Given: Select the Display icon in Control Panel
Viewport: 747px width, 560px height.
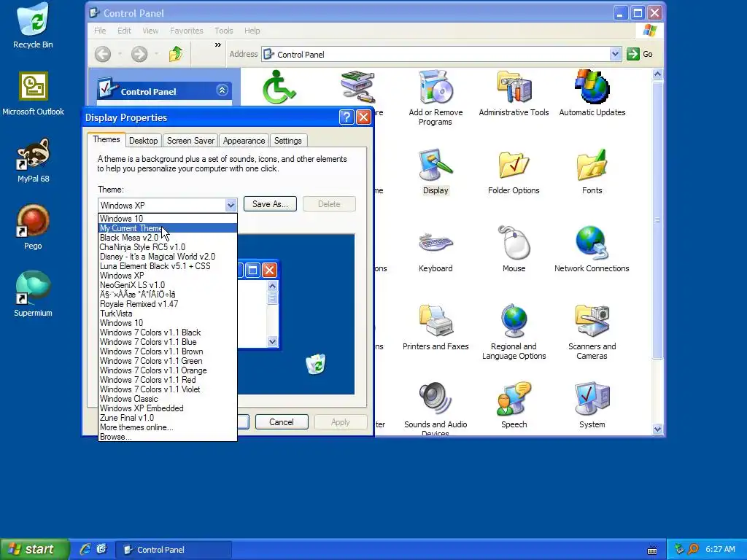Looking at the screenshot, I should click(436, 171).
